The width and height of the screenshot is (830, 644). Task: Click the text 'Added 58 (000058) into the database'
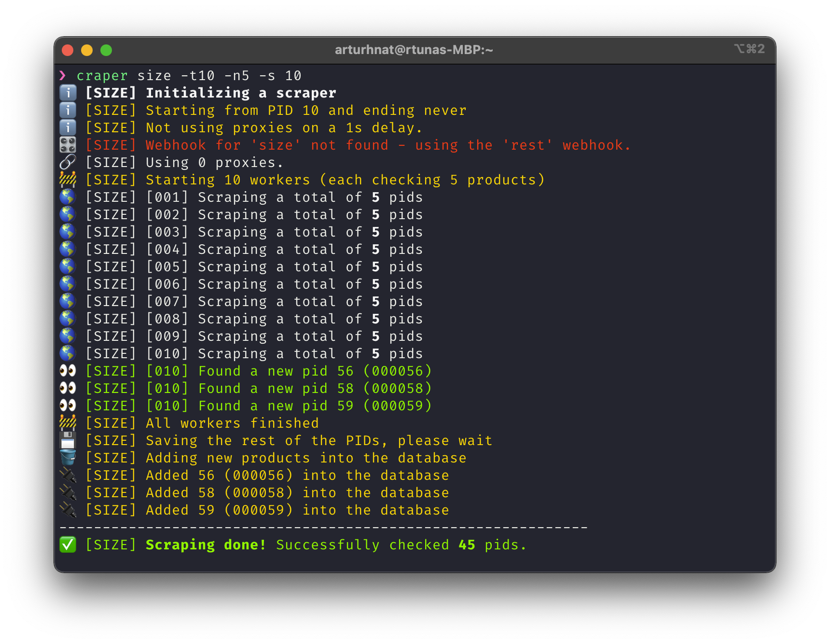click(297, 493)
